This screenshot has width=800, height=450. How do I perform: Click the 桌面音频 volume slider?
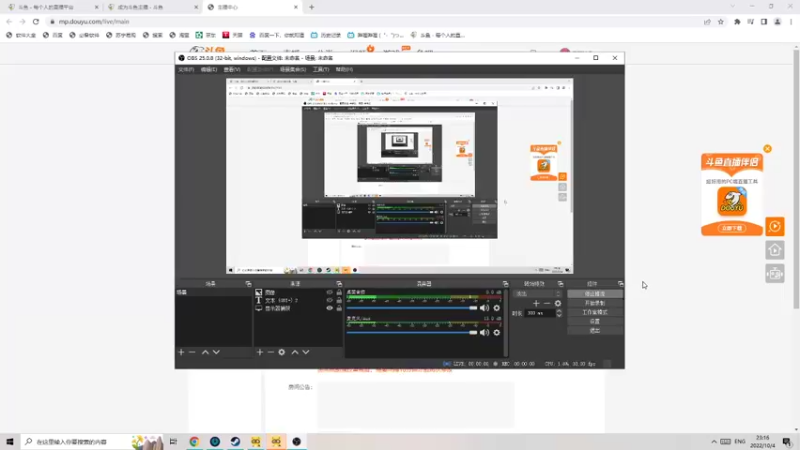[x=412, y=308]
